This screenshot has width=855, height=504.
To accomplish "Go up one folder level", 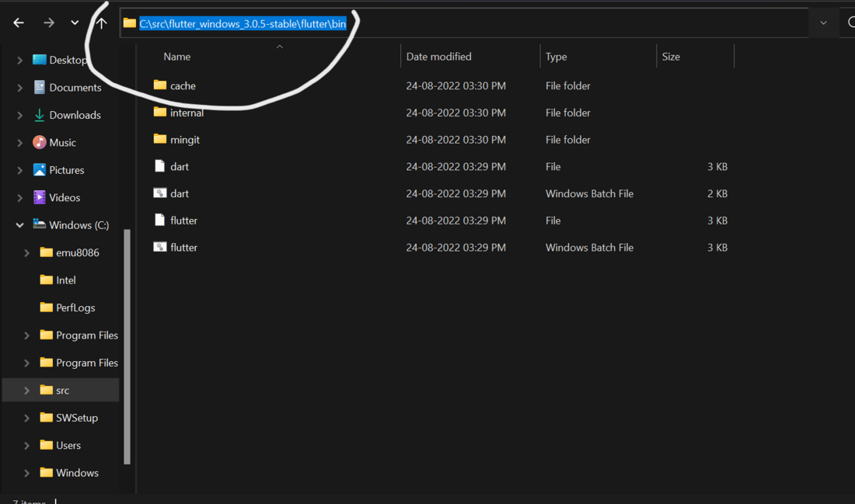I will (101, 23).
